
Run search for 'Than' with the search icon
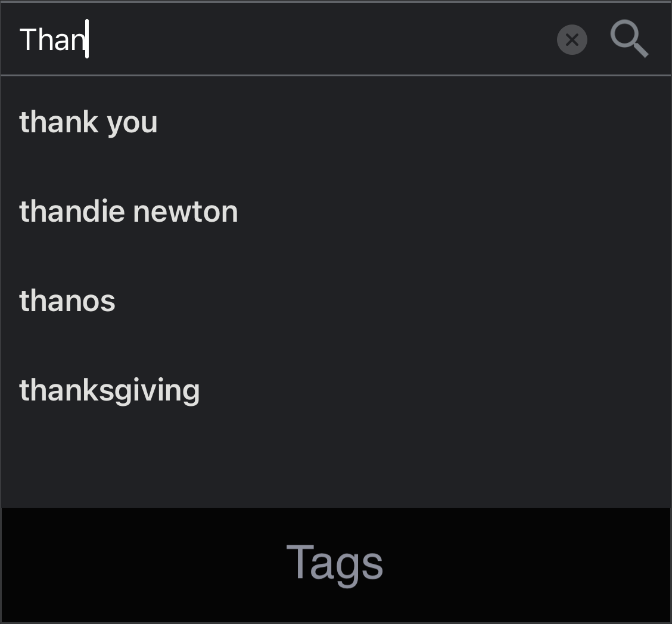[x=629, y=39]
